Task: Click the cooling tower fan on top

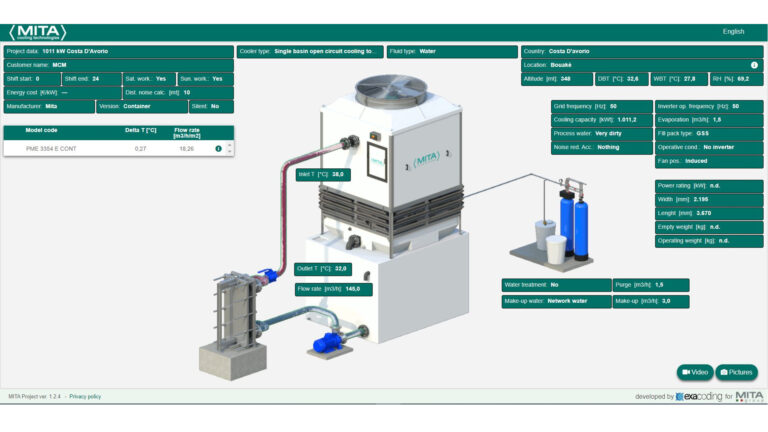Action: pyautogui.click(x=391, y=92)
